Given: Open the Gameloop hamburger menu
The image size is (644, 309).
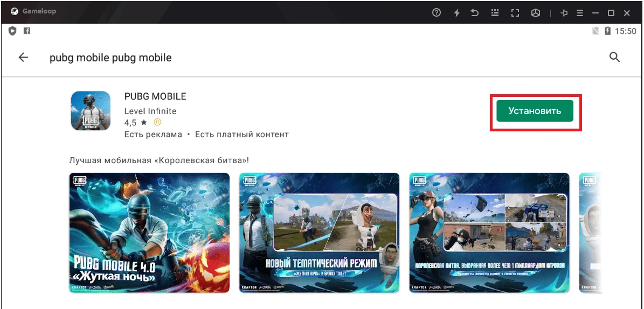Looking at the screenshot, I should 580,12.
